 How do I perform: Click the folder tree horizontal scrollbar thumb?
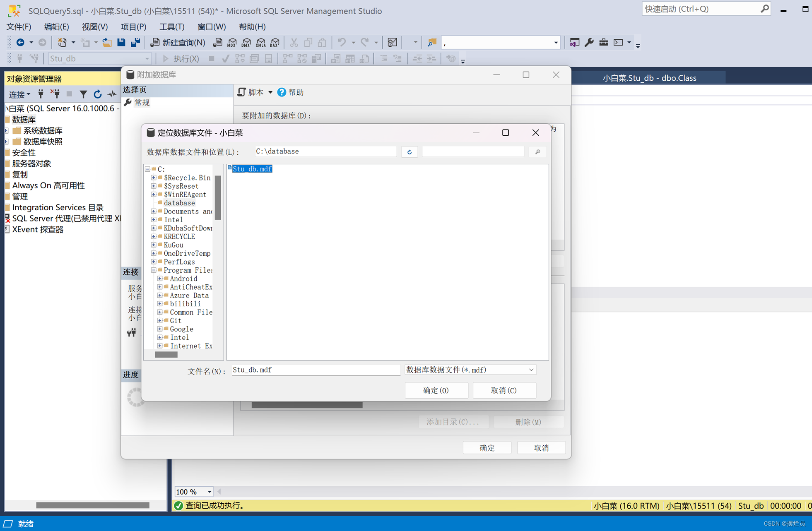click(166, 355)
